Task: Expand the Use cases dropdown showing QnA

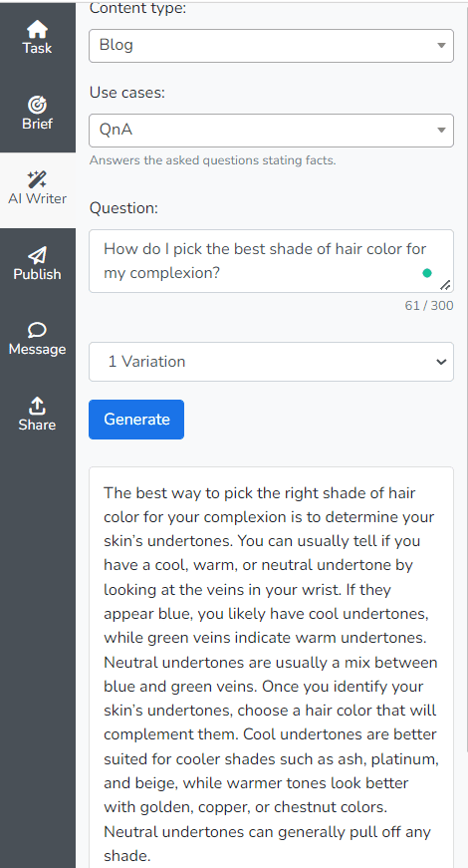Action: pyautogui.click(x=271, y=131)
